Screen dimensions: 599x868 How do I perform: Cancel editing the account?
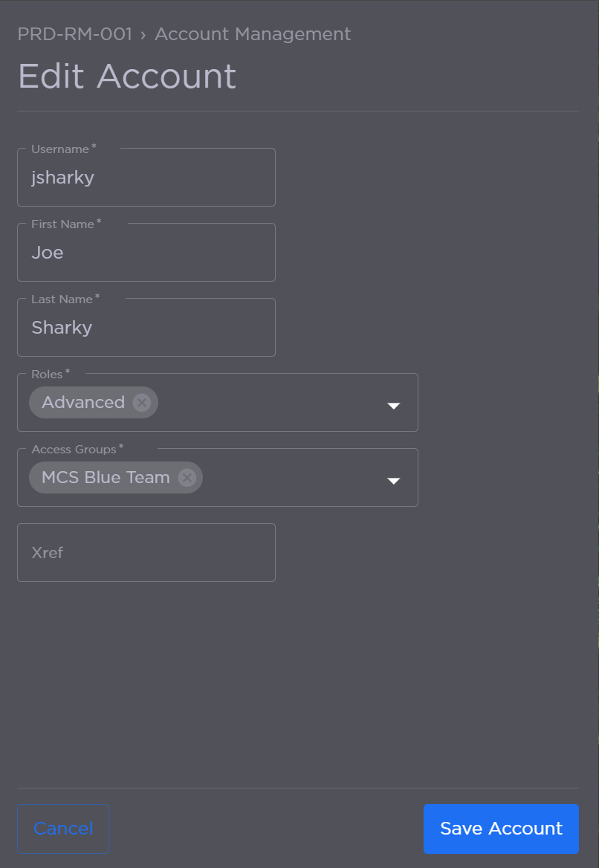tap(62, 828)
